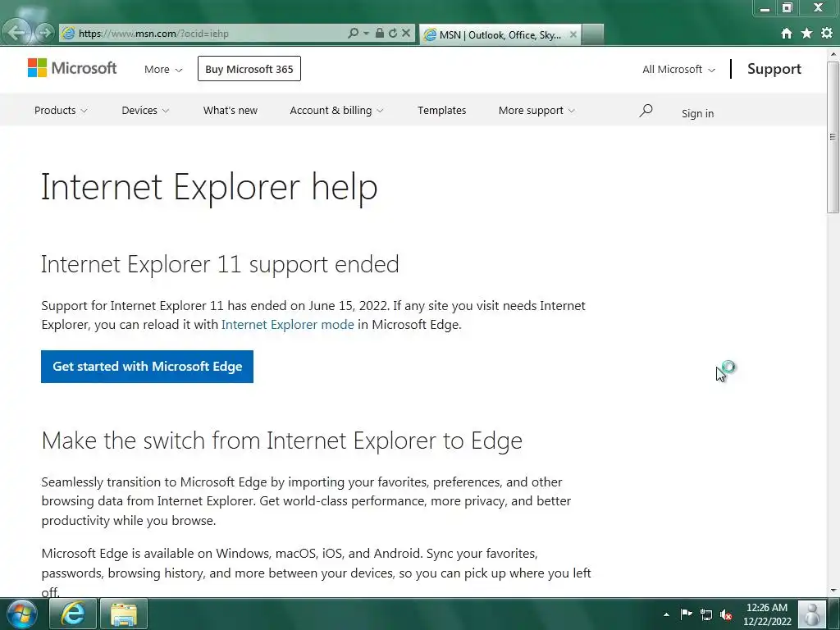Minimize the Internet Explorer window
The height and width of the screenshot is (630, 840).
click(x=765, y=8)
